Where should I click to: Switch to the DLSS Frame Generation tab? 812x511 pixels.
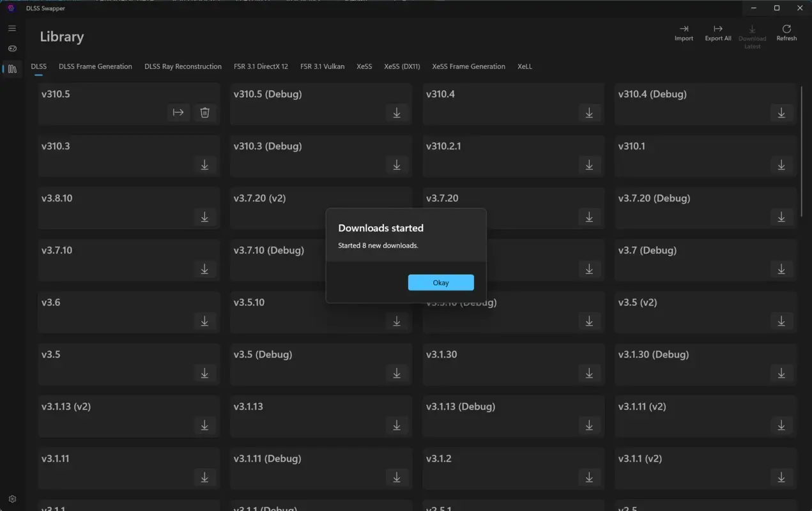(95, 66)
